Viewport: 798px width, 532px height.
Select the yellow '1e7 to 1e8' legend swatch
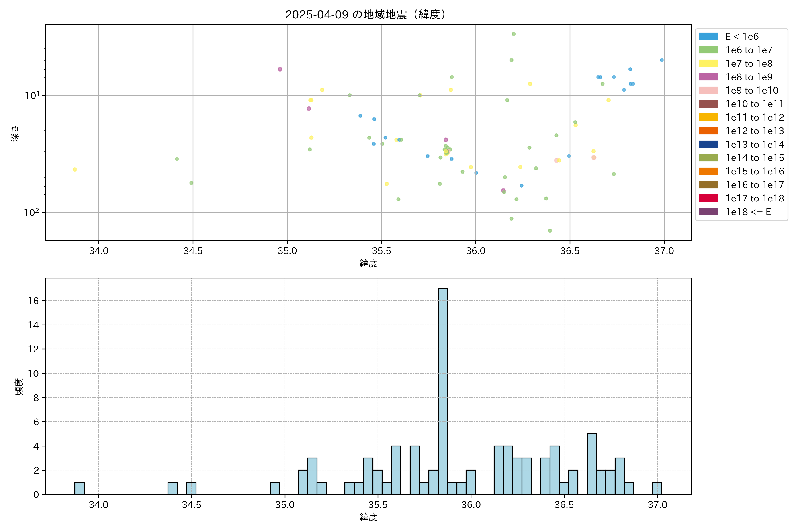pos(708,63)
